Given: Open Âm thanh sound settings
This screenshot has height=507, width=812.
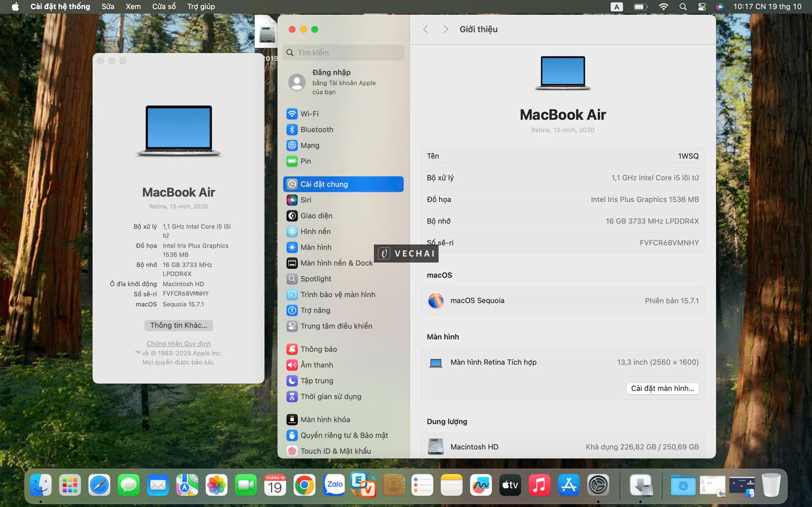Looking at the screenshot, I should pyautogui.click(x=316, y=365).
